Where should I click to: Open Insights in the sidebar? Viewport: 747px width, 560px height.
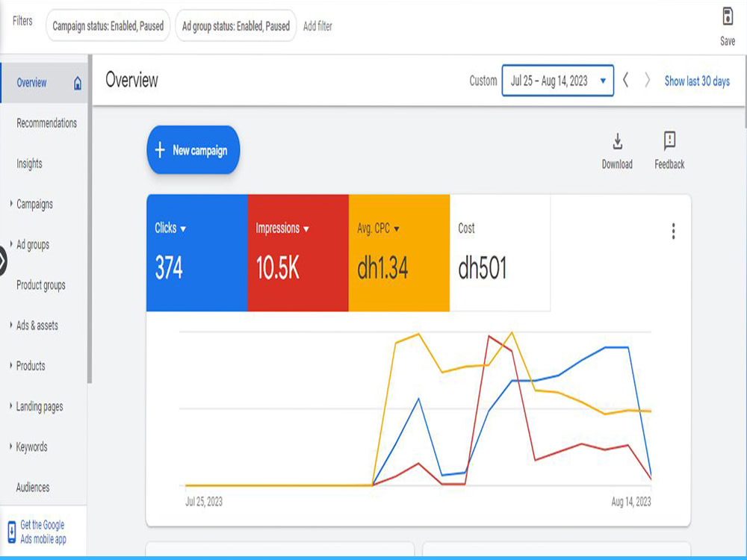[x=30, y=164]
